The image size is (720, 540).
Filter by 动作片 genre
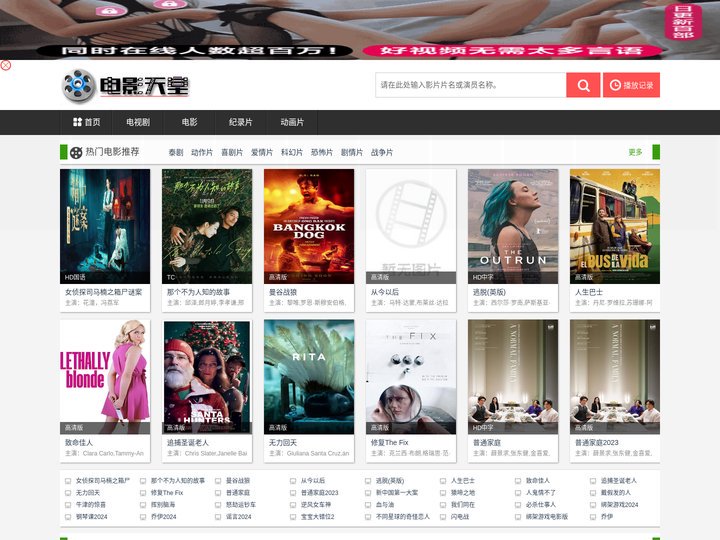click(x=202, y=152)
